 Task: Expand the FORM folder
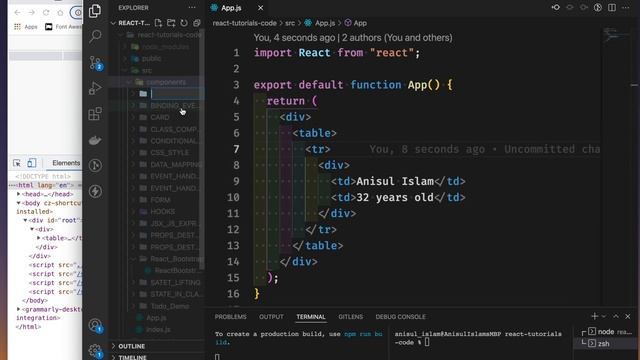click(x=160, y=200)
